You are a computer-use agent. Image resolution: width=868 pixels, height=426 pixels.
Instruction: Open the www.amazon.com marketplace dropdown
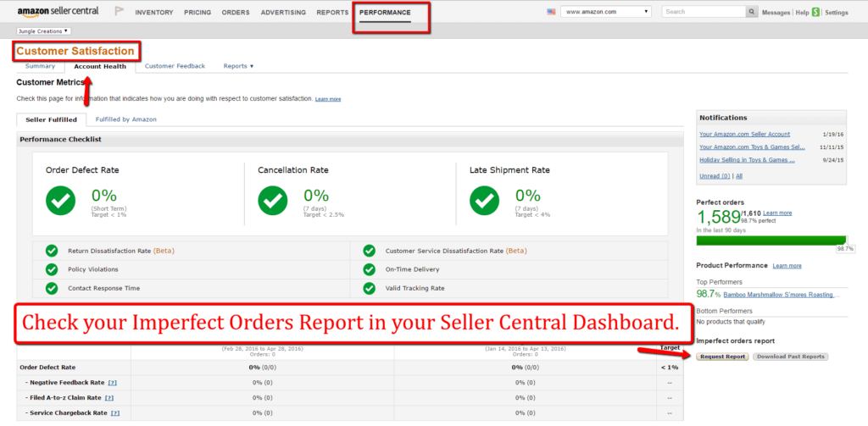607,13
